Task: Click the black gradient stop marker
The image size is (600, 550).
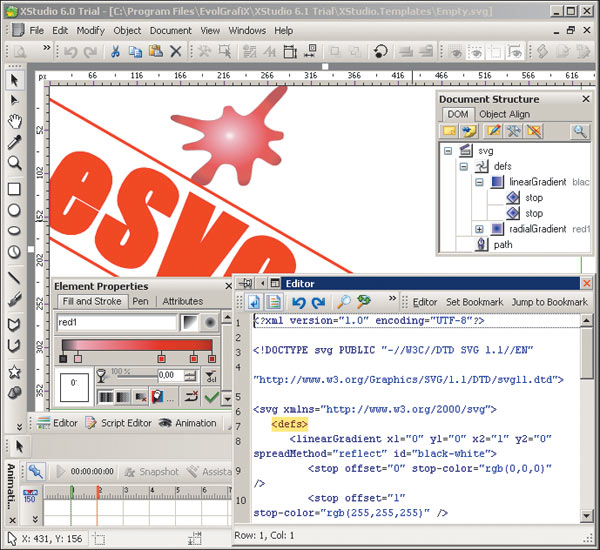Action: 64,358
